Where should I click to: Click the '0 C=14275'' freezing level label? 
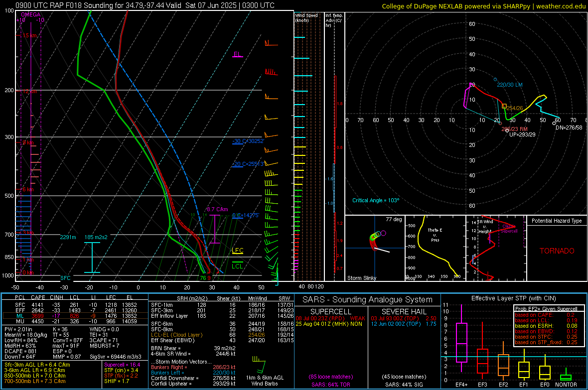click(x=245, y=215)
